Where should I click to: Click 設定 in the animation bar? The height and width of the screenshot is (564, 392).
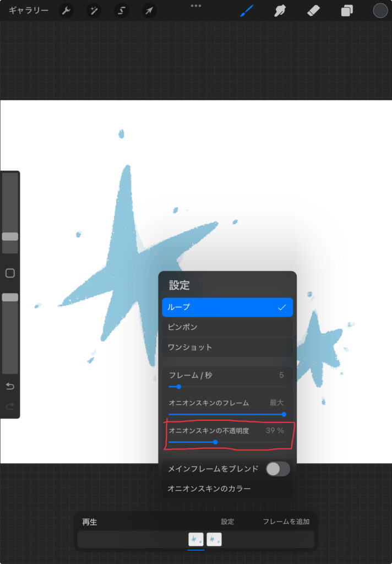click(227, 522)
